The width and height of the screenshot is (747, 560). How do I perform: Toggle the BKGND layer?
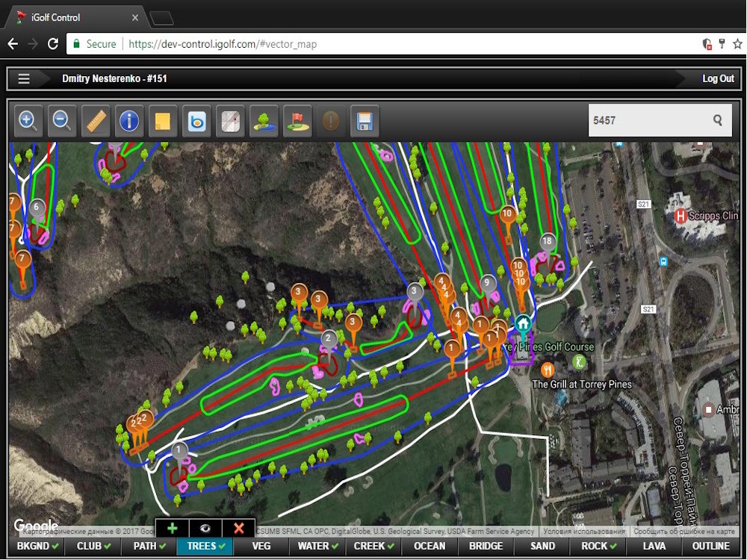point(37,547)
